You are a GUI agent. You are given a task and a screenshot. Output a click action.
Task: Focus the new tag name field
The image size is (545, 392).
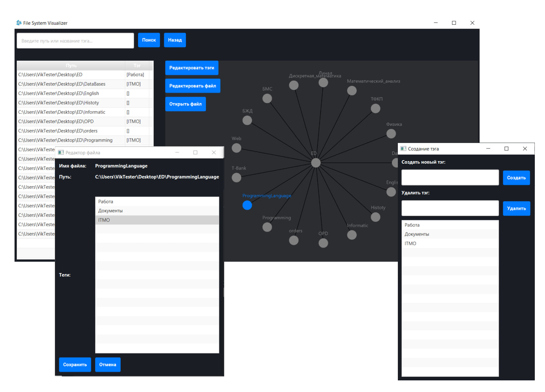click(450, 177)
